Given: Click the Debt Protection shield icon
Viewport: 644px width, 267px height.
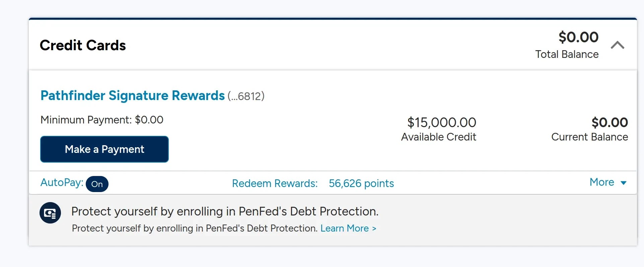Looking at the screenshot, I should coord(50,213).
